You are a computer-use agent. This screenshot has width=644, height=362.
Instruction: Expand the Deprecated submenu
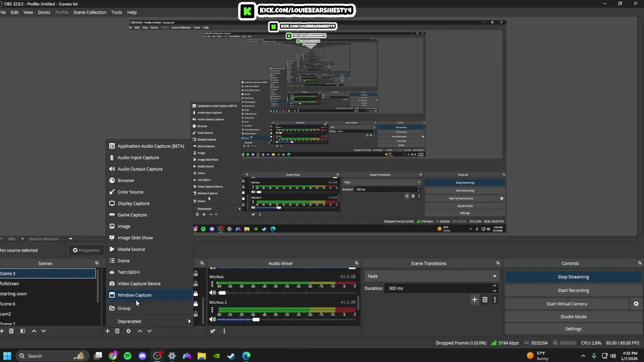point(150,321)
